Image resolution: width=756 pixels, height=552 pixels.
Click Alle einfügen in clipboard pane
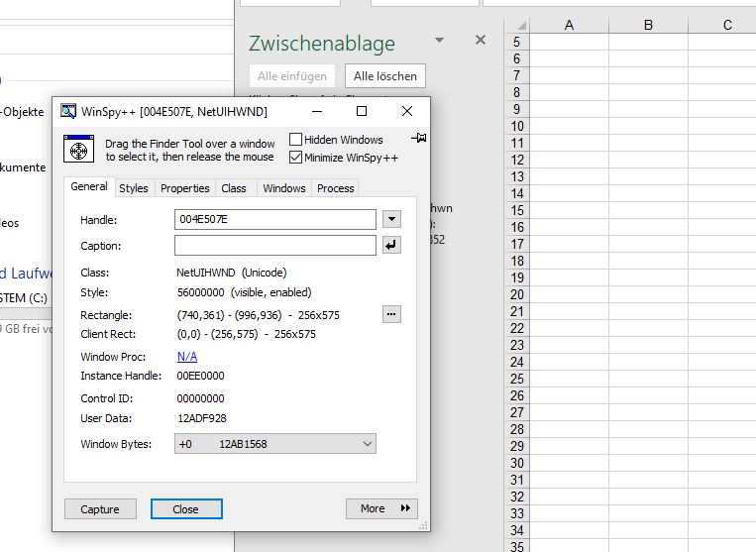[291, 75]
